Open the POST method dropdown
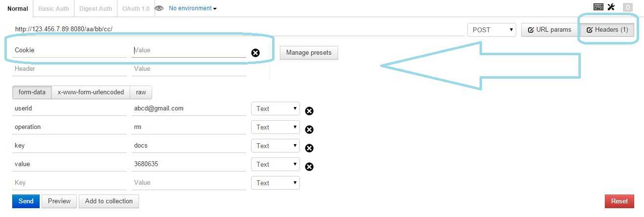The height and width of the screenshot is (217, 644). coord(492,30)
